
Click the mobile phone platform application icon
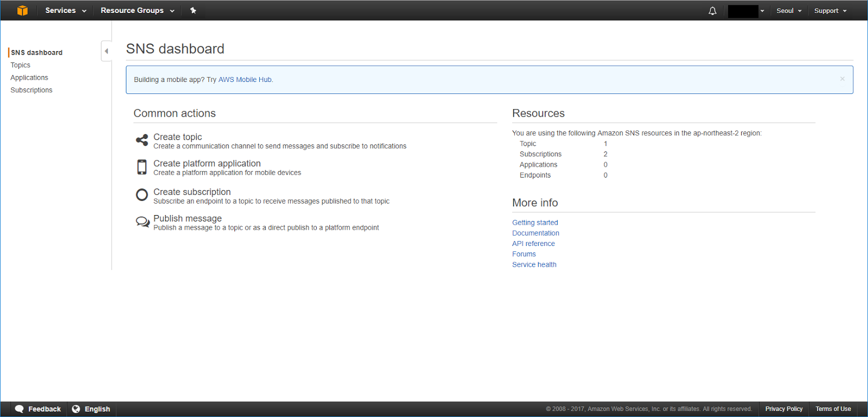142,167
